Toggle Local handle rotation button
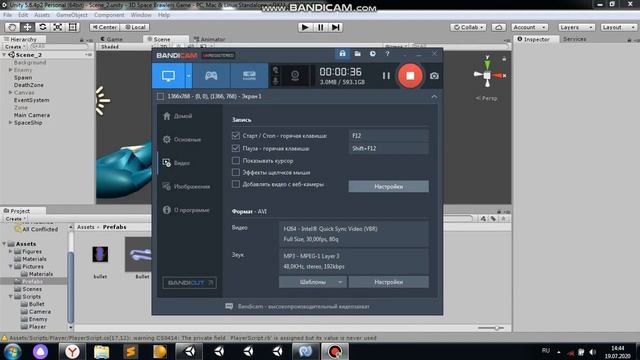The image size is (640, 360). coord(135,27)
